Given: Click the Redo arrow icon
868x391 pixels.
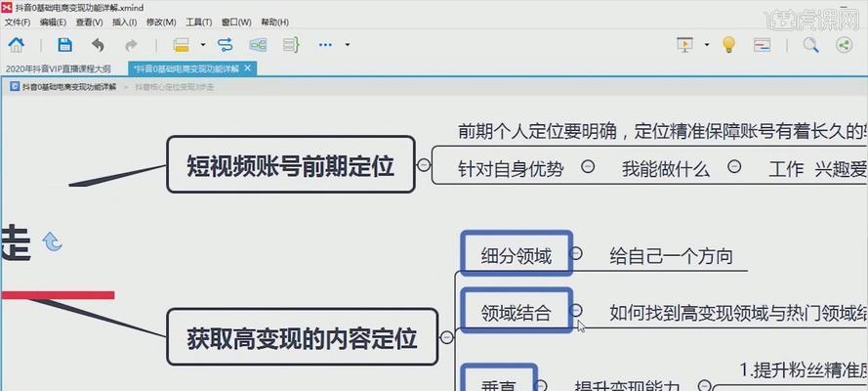Looking at the screenshot, I should 131,45.
